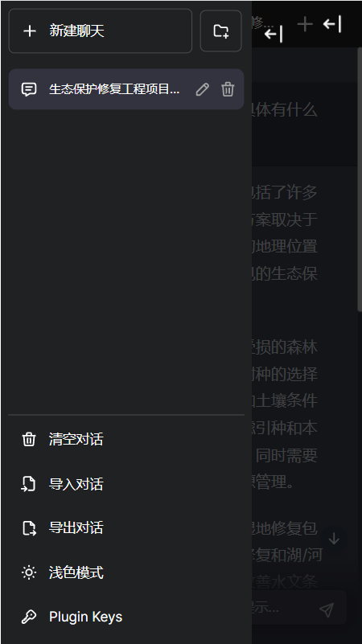The height and width of the screenshot is (644, 362).
Task: Select 导出对话 to export conversations
Action: [126, 527]
